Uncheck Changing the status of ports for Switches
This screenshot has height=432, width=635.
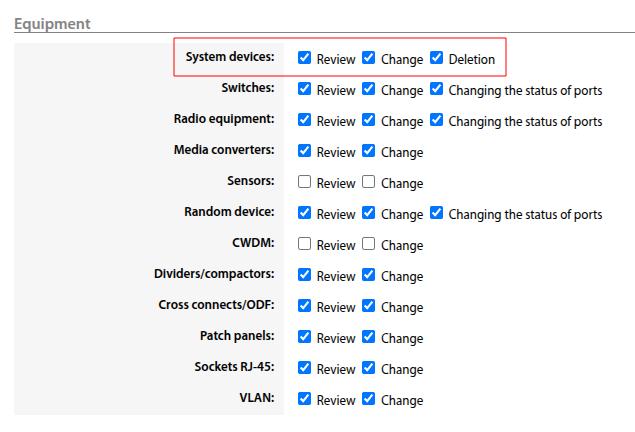pos(436,89)
